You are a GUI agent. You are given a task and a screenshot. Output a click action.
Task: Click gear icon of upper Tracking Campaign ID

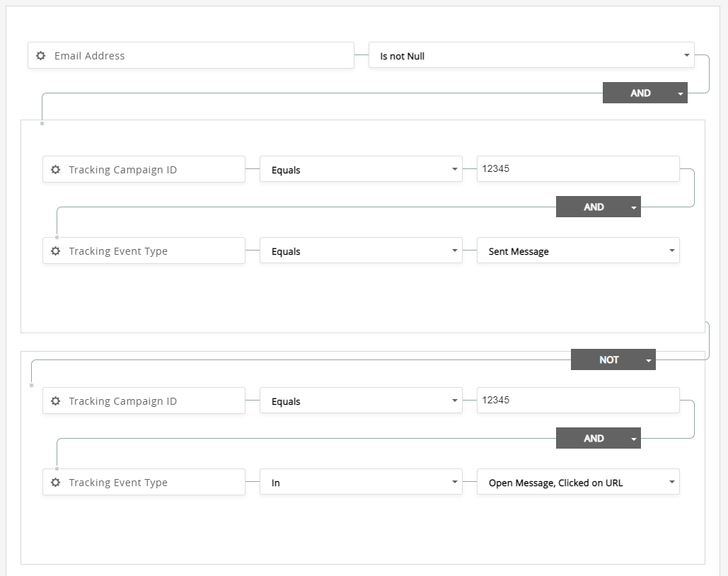point(56,170)
